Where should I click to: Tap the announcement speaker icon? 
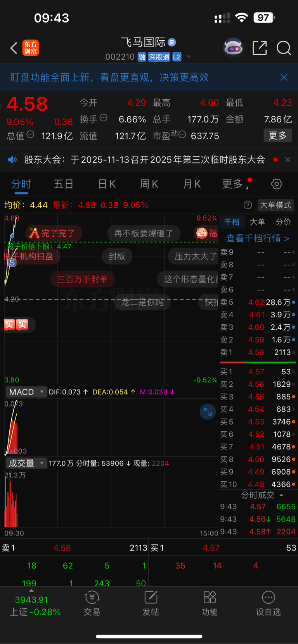(x=12, y=160)
